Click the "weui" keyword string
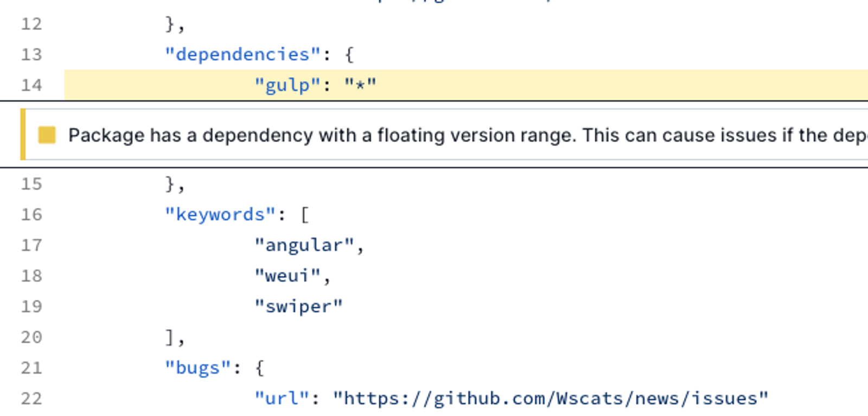This screenshot has width=868, height=416. (x=287, y=276)
